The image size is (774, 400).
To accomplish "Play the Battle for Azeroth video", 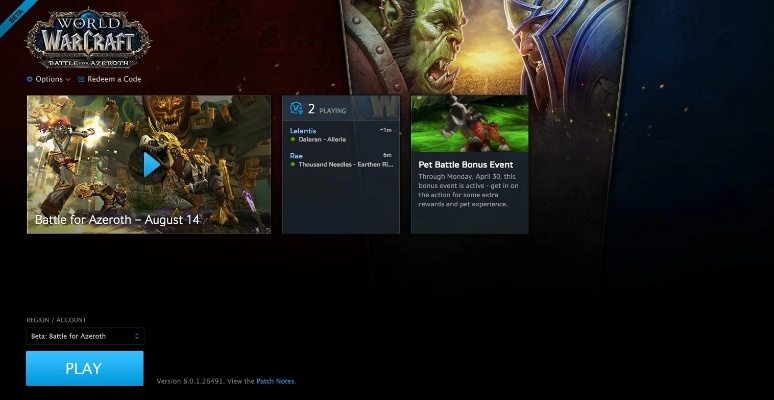I will [149, 164].
